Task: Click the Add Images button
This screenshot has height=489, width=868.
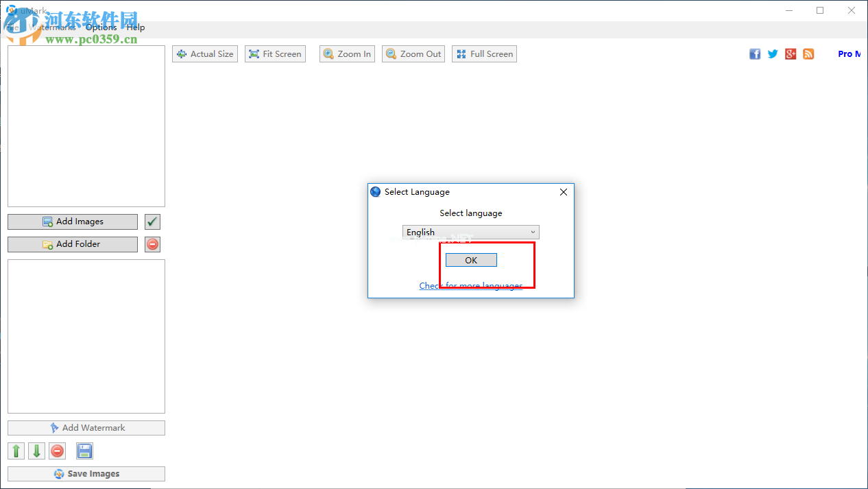Action: [73, 222]
